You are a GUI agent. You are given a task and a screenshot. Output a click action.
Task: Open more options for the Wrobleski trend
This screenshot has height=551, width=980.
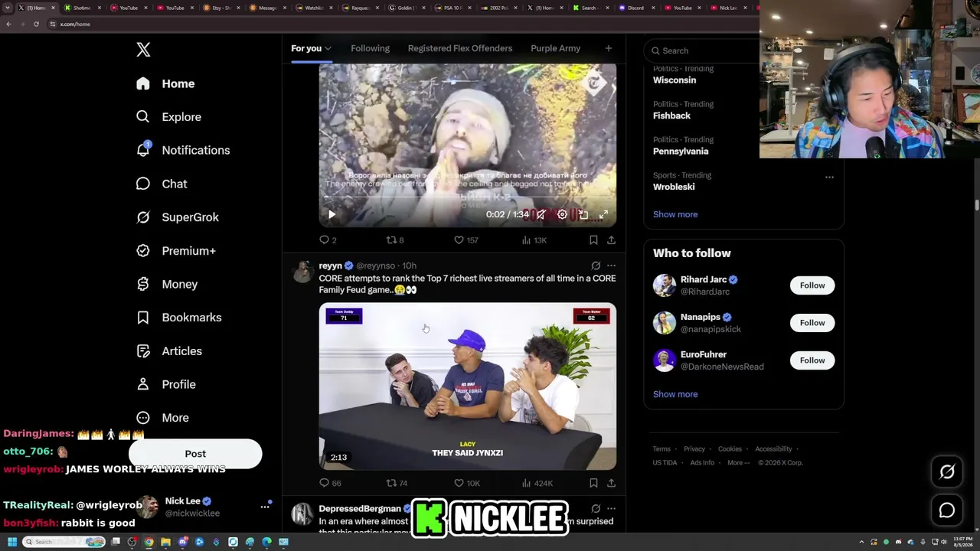point(829,177)
